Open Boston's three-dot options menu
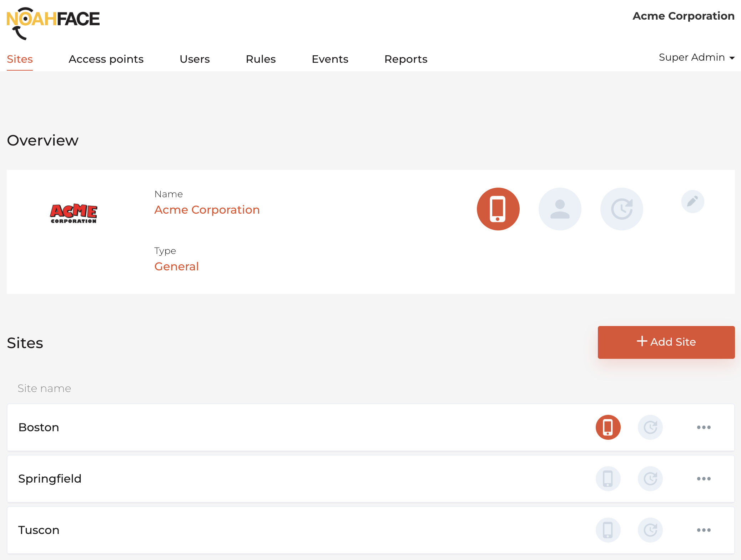The width and height of the screenshot is (741, 560). 704,427
